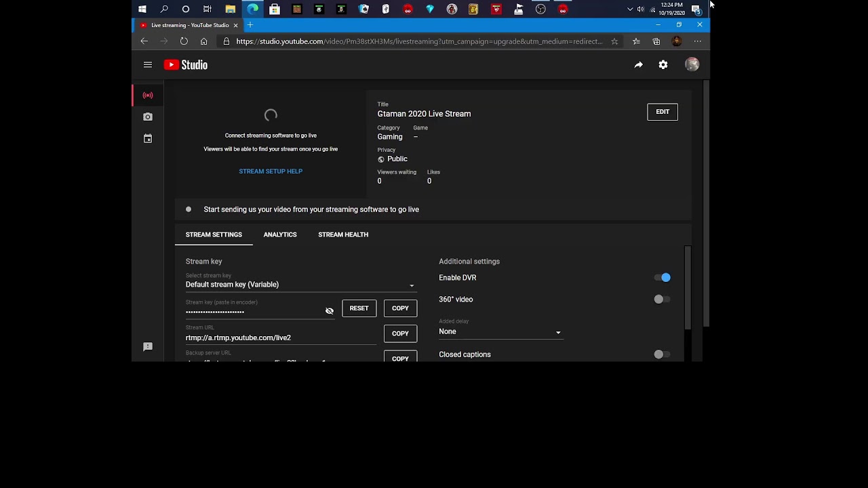
Task: Open the Windows notification center
Action: [696, 9]
